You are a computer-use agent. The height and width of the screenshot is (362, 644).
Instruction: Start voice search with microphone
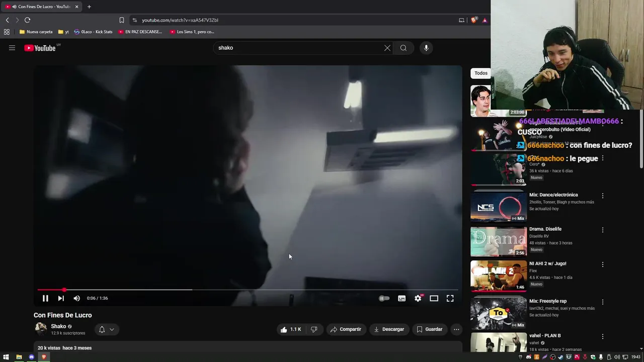click(426, 48)
